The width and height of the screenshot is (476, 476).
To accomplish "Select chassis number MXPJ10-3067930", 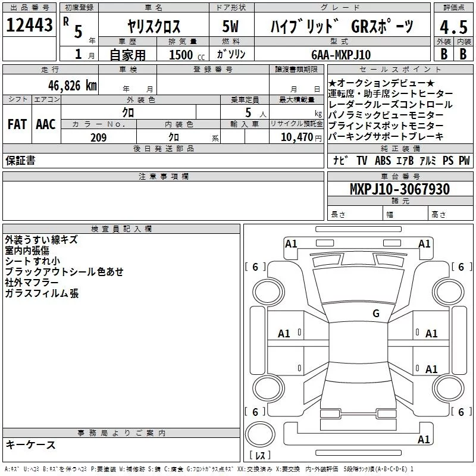I will click(x=400, y=189).
